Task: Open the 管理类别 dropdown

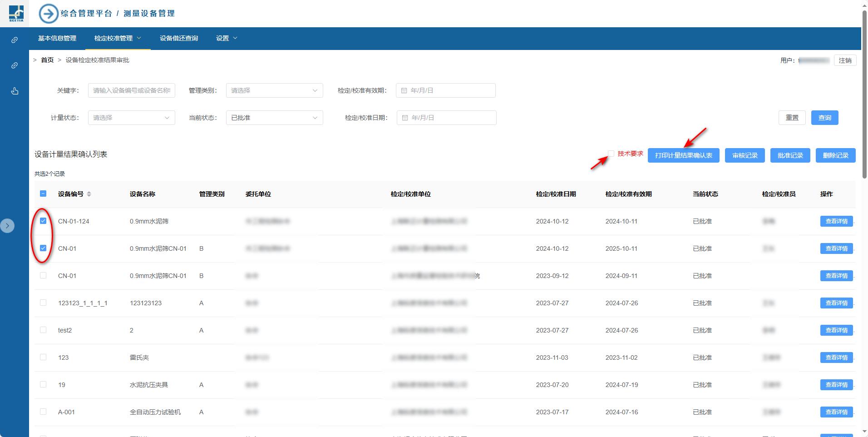Action: [x=274, y=90]
